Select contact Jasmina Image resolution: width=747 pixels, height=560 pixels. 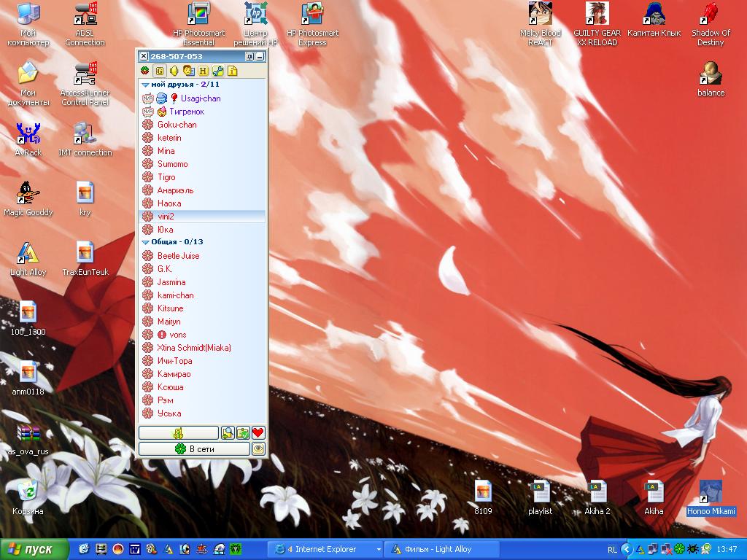click(x=203, y=282)
